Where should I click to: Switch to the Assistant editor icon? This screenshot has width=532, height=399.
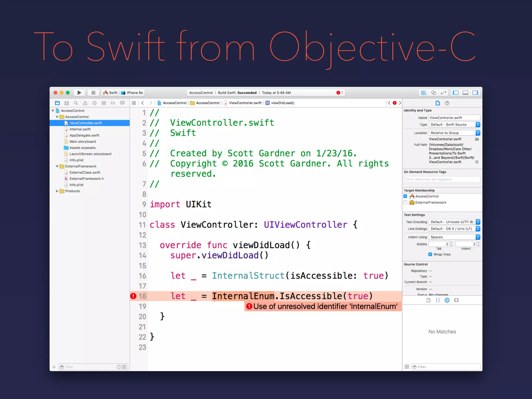433,93
